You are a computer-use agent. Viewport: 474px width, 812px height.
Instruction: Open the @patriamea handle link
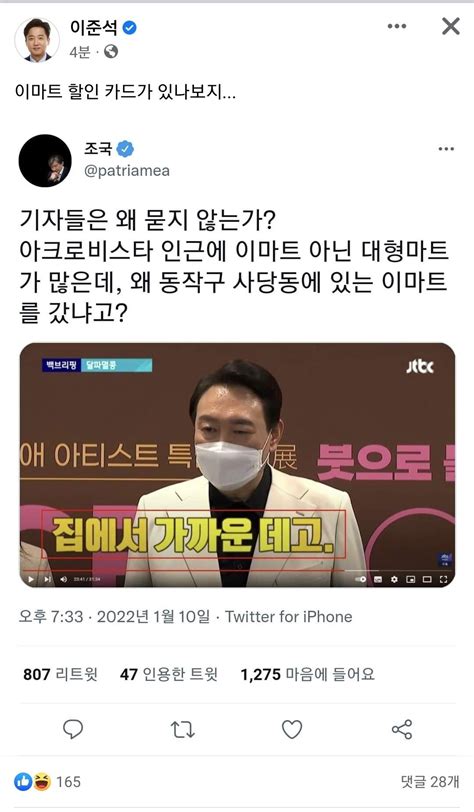tap(127, 170)
